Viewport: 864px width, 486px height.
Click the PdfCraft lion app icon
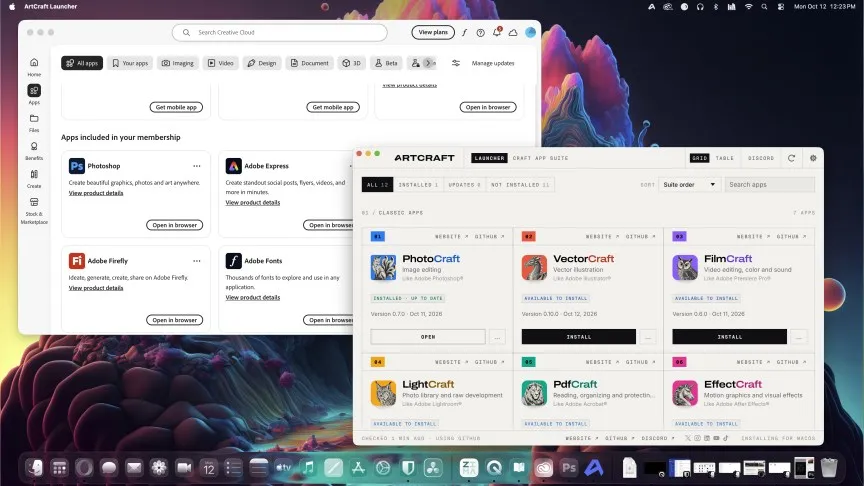point(534,393)
